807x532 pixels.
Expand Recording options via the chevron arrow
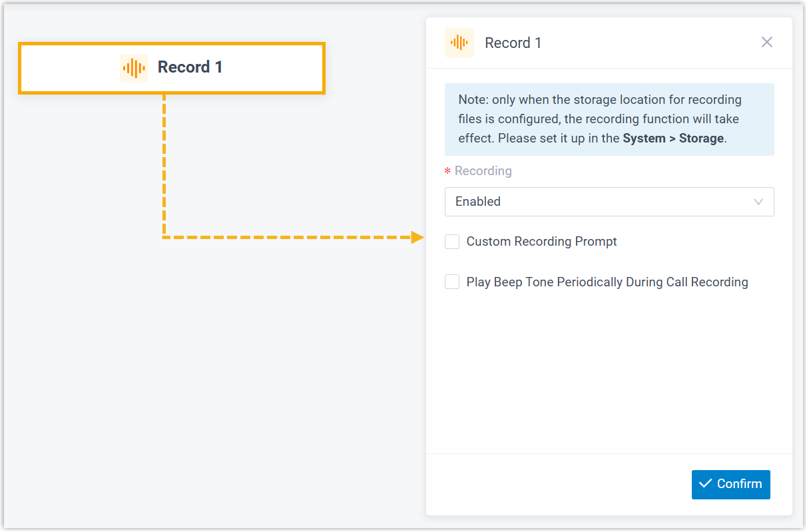[x=758, y=202]
